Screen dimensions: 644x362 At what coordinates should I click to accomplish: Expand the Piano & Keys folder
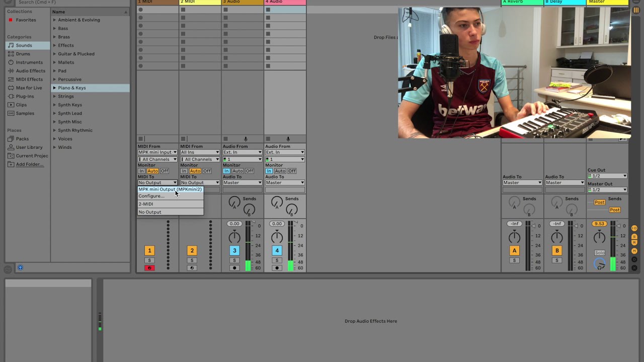click(x=54, y=88)
